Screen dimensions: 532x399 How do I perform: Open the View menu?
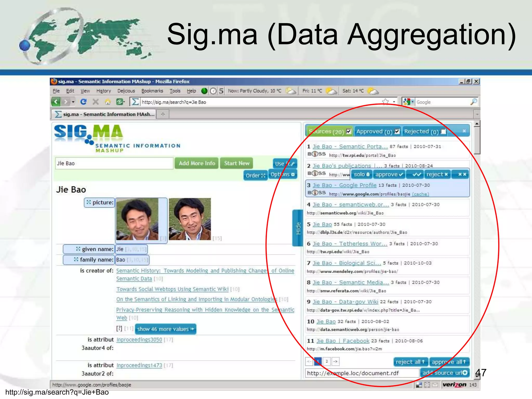coord(85,91)
